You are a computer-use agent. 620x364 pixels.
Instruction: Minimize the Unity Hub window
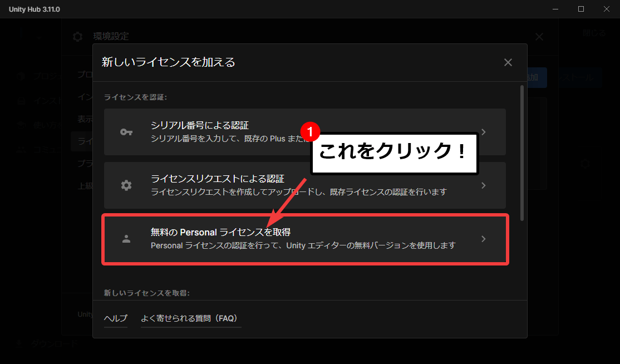[555, 9]
